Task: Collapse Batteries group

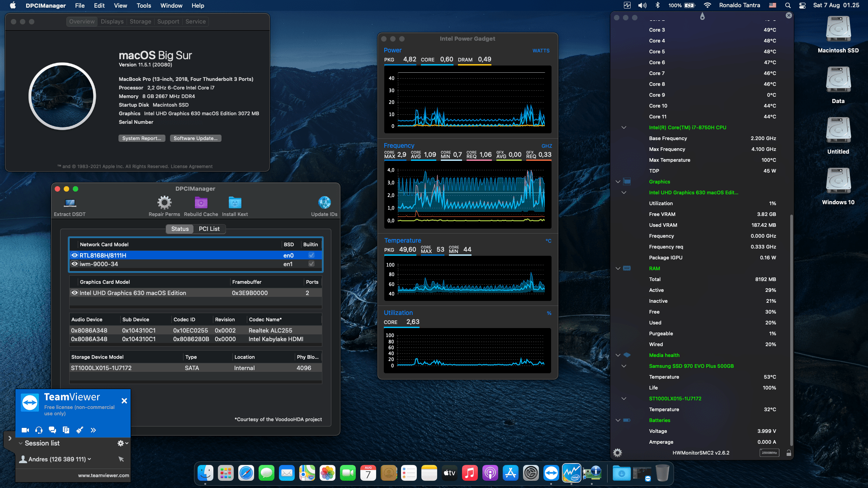Action: pos(618,420)
